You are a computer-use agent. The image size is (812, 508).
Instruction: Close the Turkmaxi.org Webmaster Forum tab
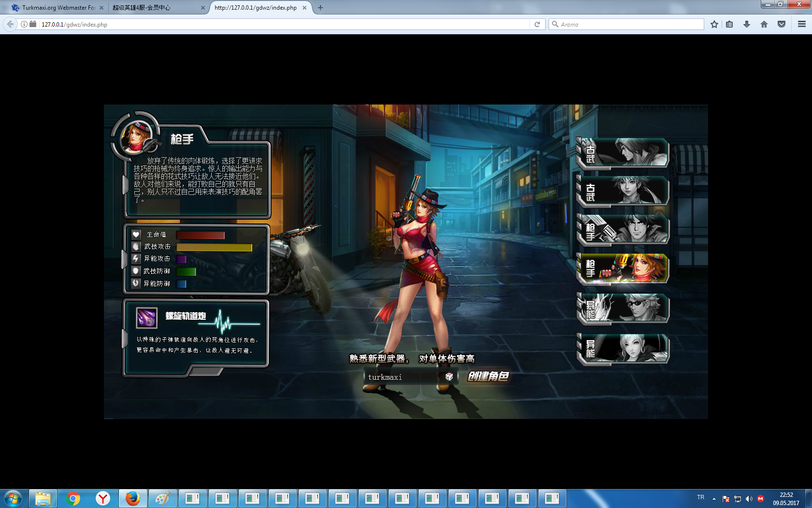pyautogui.click(x=101, y=8)
